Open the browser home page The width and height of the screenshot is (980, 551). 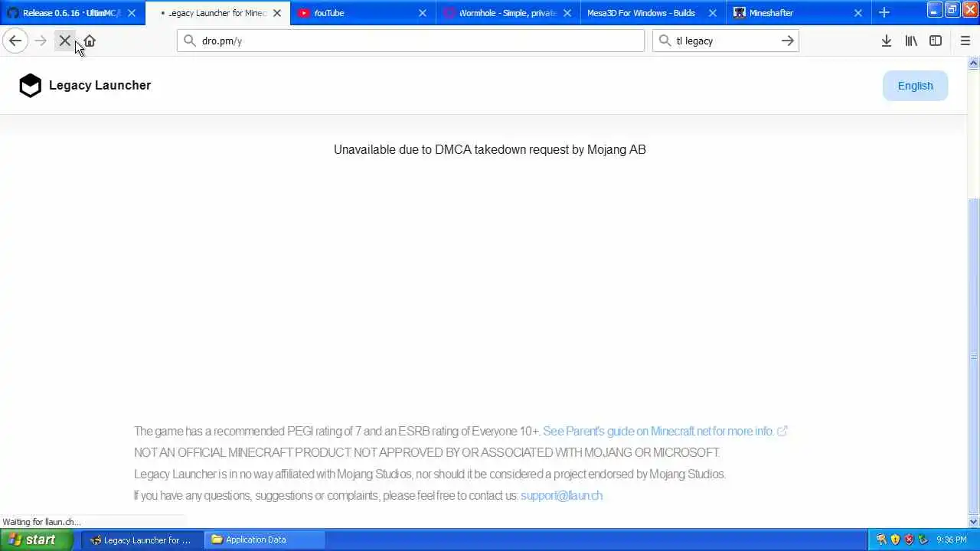(90, 41)
